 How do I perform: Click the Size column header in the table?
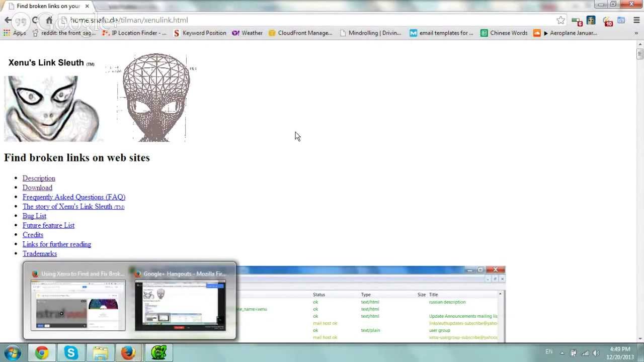click(x=421, y=295)
